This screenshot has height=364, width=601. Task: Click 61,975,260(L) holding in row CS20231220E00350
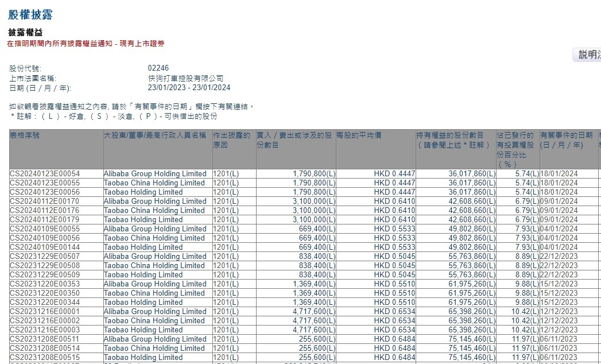pos(472,293)
